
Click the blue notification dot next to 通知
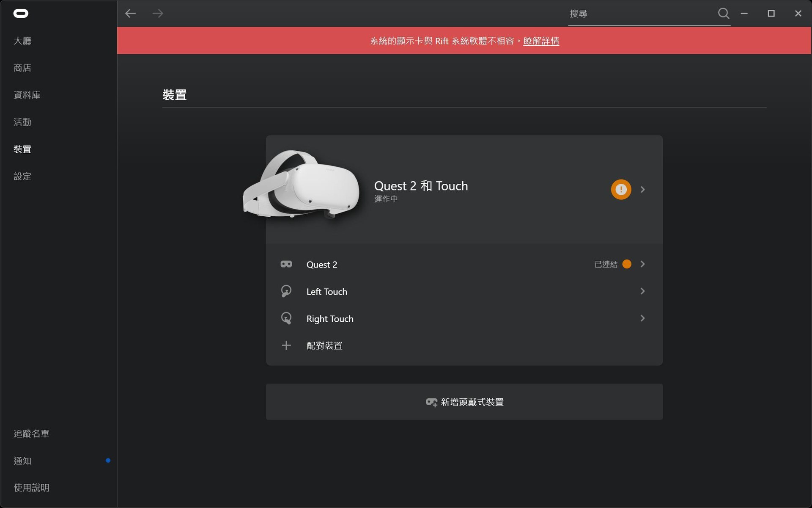[108, 460]
